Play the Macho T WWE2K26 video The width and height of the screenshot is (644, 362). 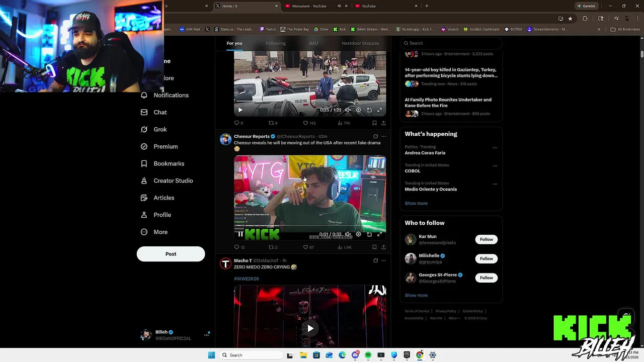pos(310,328)
